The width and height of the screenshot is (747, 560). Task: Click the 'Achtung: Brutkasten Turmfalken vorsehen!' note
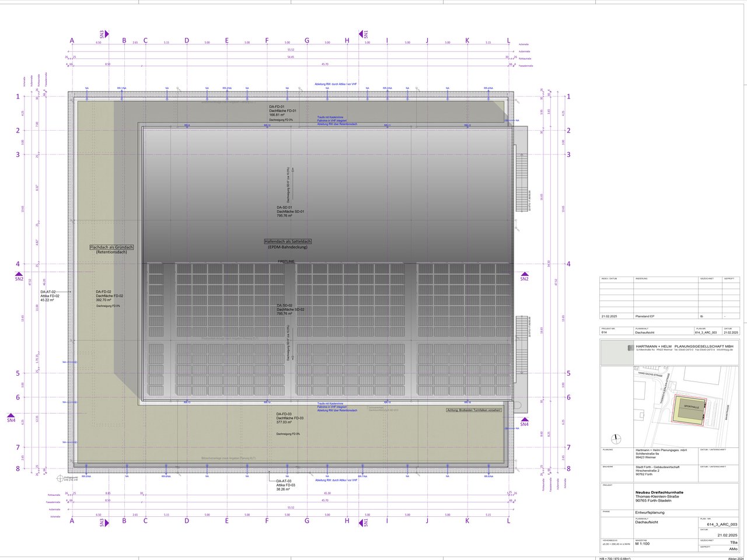pyautogui.click(x=474, y=410)
